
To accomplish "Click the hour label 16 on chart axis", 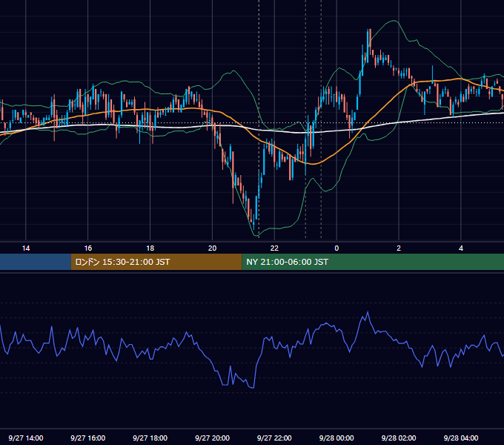I will pos(88,248).
